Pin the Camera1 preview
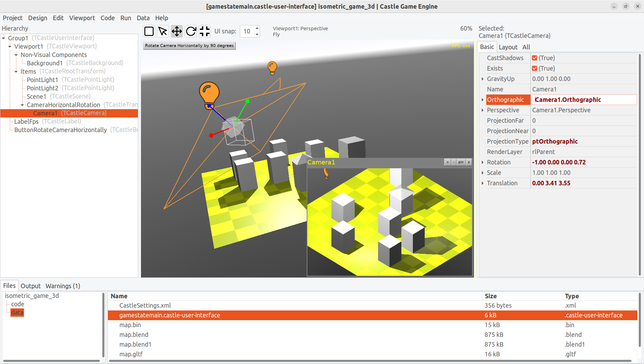This screenshot has width=644, height=364. pos(461,162)
